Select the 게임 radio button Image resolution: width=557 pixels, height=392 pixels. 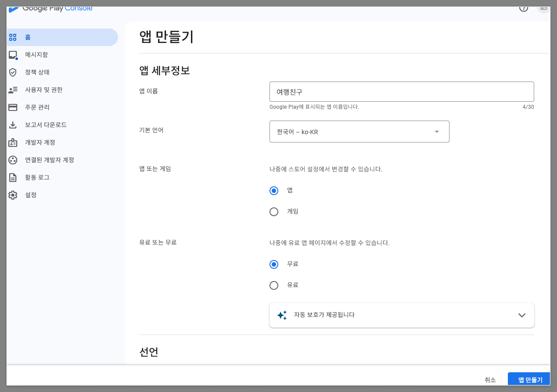pyautogui.click(x=274, y=212)
